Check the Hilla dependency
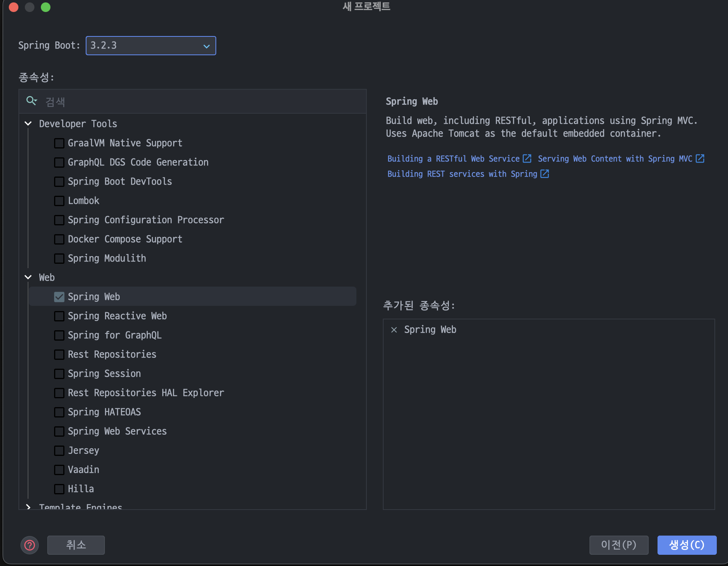 59,489
